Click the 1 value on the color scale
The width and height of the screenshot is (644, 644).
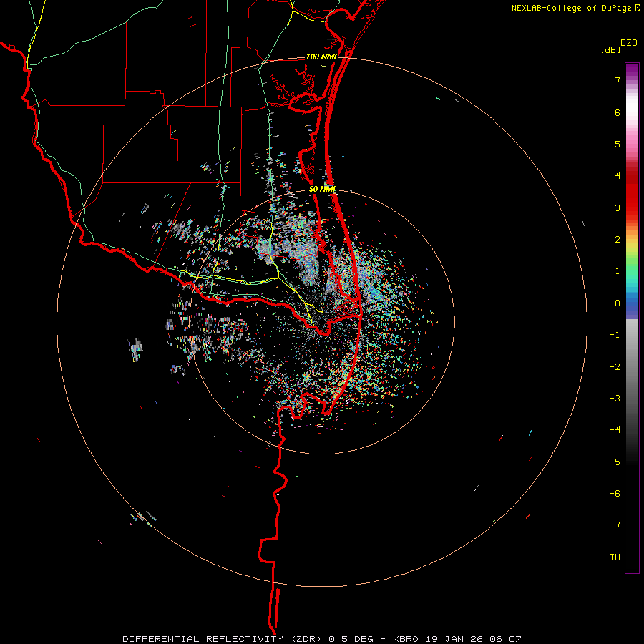[x=618, y=271]
